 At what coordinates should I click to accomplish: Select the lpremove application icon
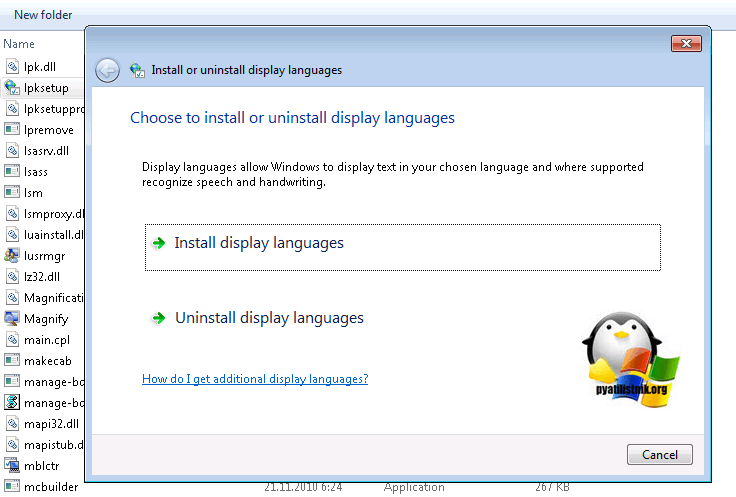[x=12, y=129]
